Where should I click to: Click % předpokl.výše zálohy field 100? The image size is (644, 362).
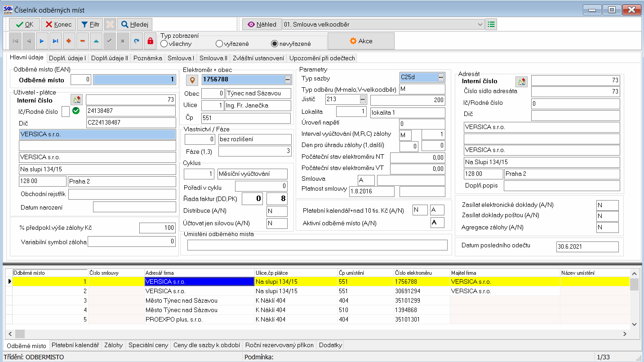[x=157, y=228]
